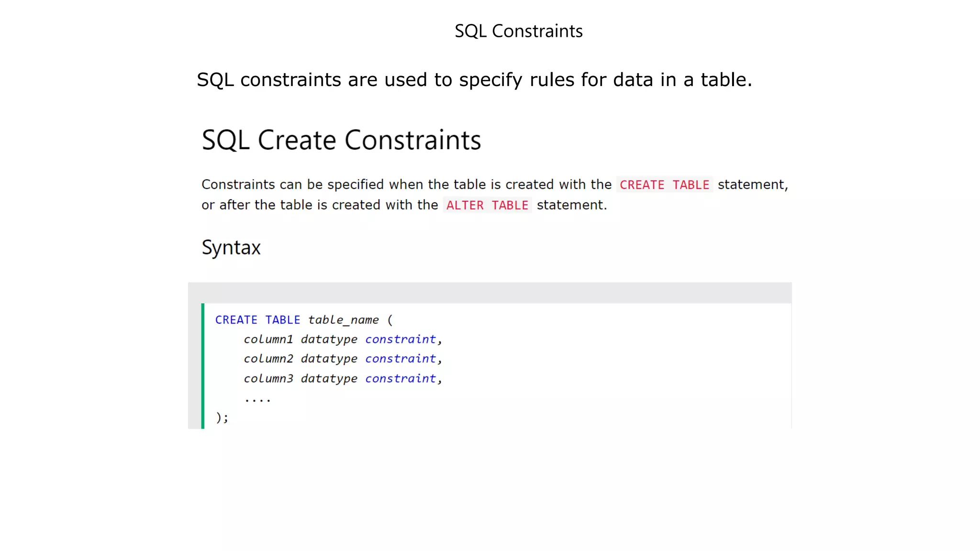Click the closing ');' in the code block

222,418
